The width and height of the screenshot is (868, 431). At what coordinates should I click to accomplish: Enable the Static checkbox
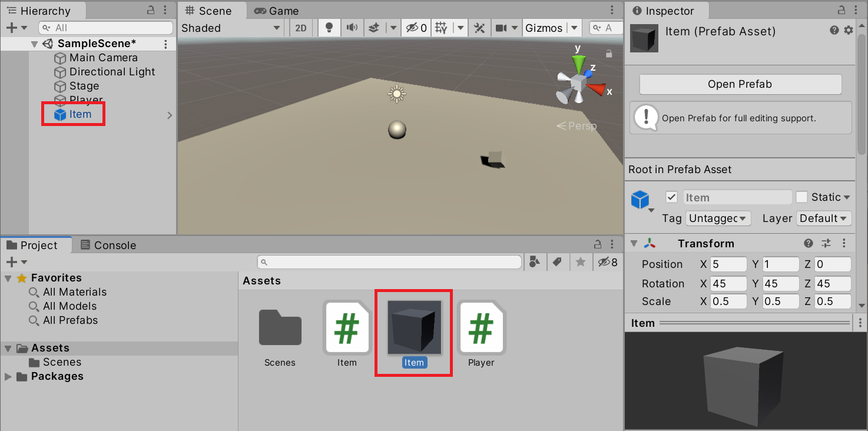(801, 197)
